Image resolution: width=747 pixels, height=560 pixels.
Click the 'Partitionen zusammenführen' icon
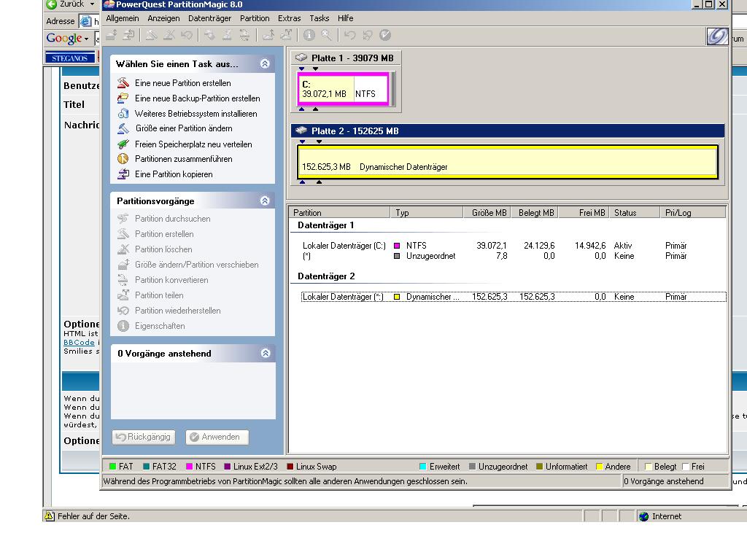123,159
